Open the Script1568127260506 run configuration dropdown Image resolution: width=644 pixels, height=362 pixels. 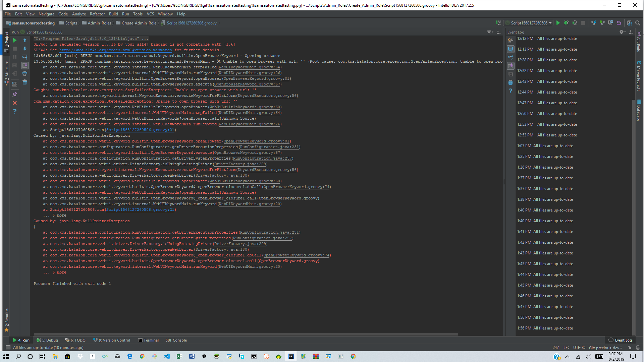(529, 23)
